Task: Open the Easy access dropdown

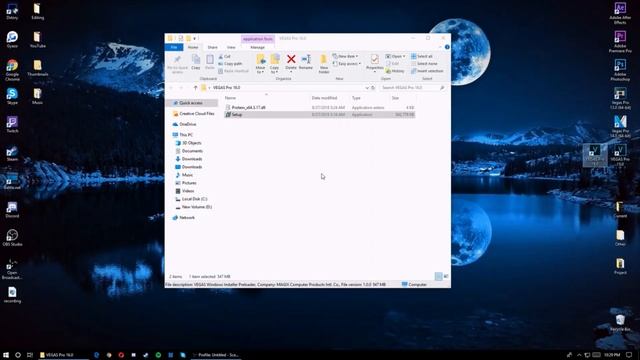Action: click(347, 64)
